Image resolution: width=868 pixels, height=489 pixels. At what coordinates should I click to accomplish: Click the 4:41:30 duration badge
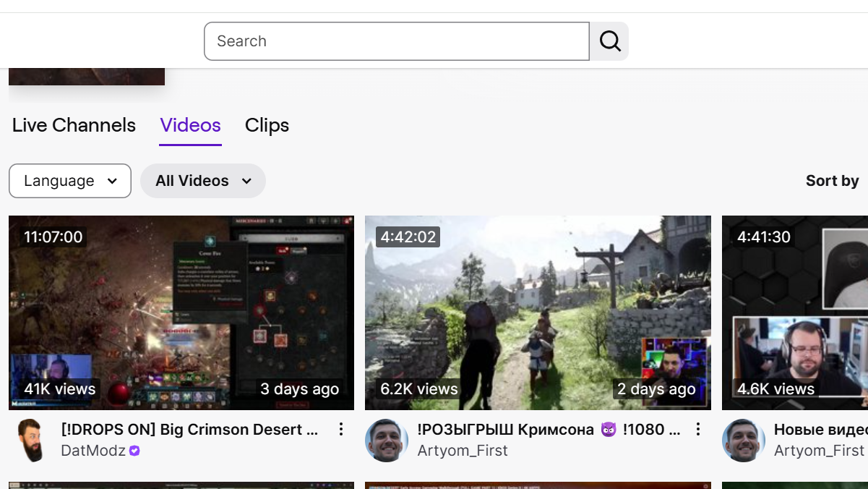pos(764,237)
